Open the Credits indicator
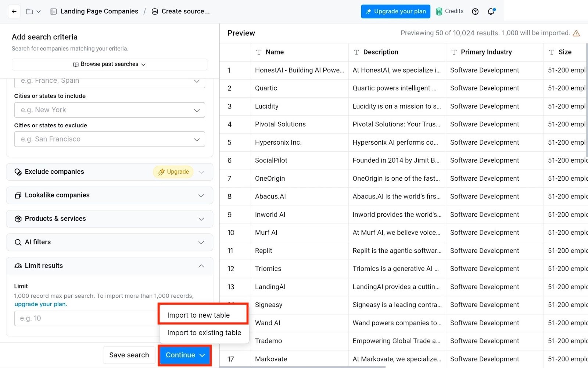 [x=450, y=11]
